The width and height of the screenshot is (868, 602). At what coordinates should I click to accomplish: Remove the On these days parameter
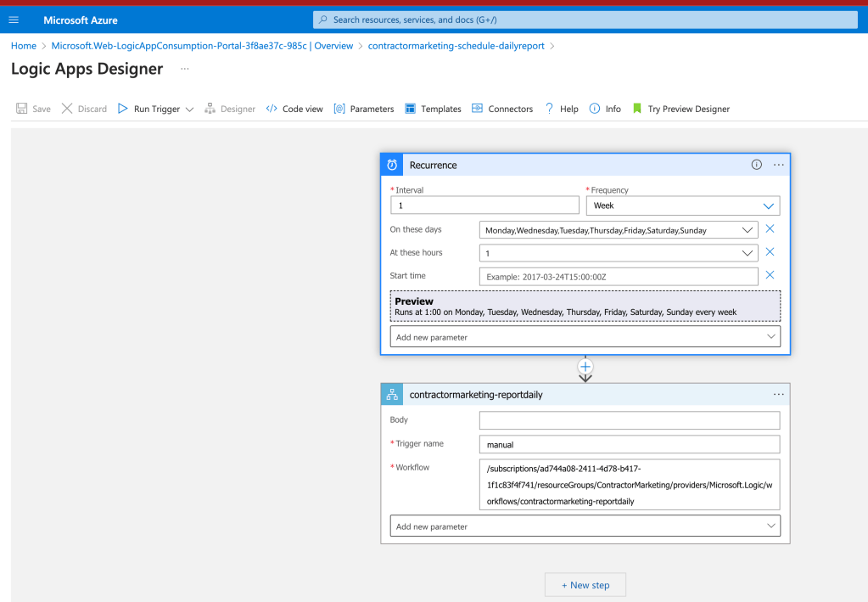(770, 228)
